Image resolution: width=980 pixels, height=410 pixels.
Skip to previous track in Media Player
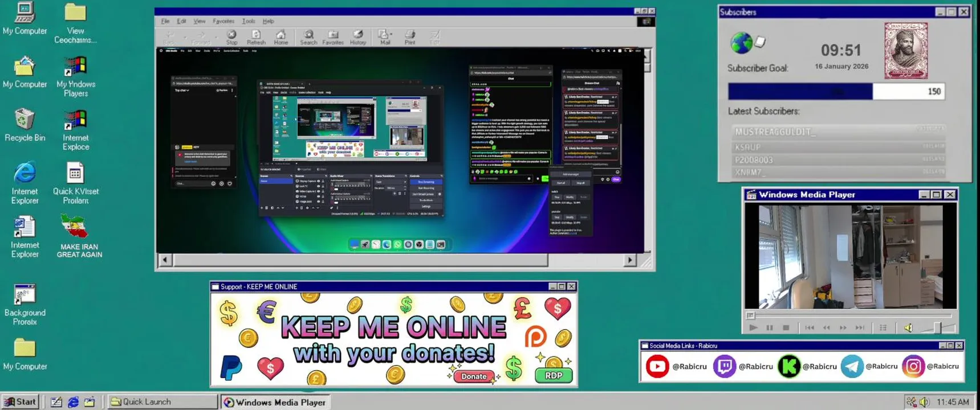[x=810, y=327]
